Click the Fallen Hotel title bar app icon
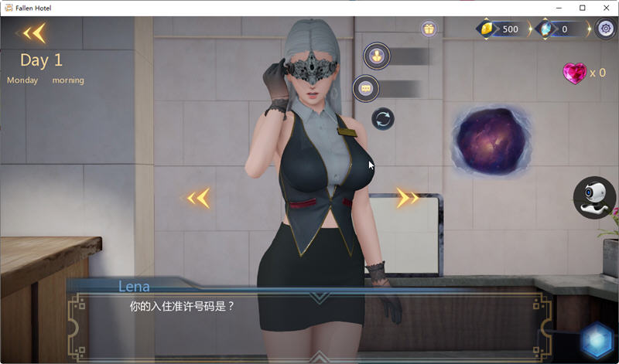The image size is (619, 364). point(9,8)
